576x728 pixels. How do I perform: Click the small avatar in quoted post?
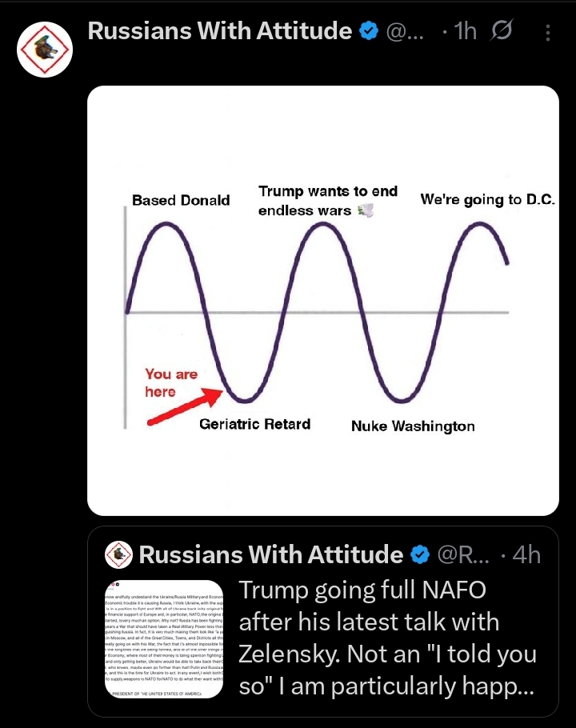point(119,555)
